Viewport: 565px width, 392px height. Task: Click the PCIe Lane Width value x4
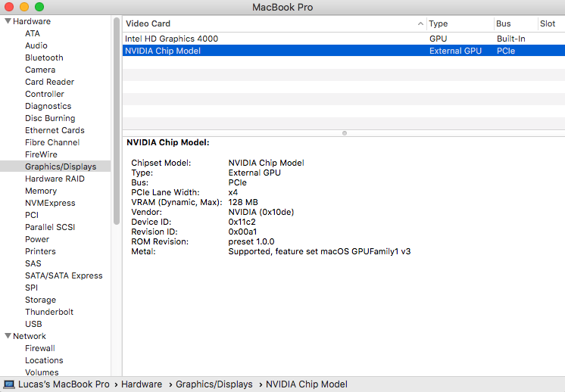[233, 192]
